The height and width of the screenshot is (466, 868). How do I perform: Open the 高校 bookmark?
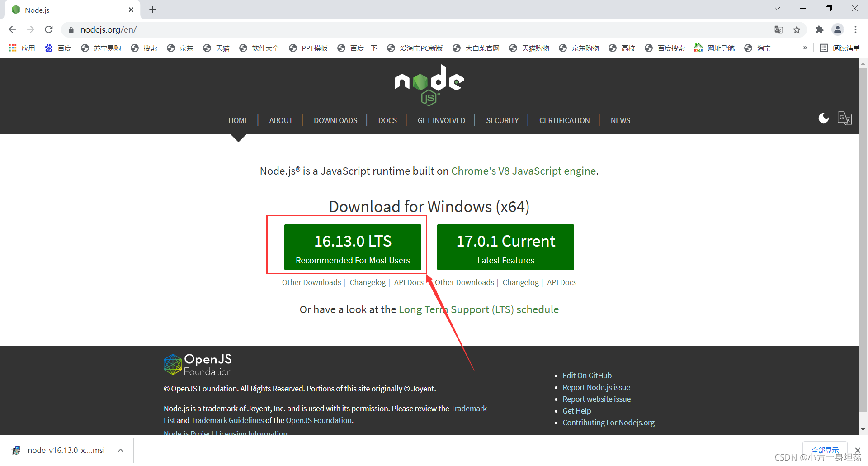point(622,48)
